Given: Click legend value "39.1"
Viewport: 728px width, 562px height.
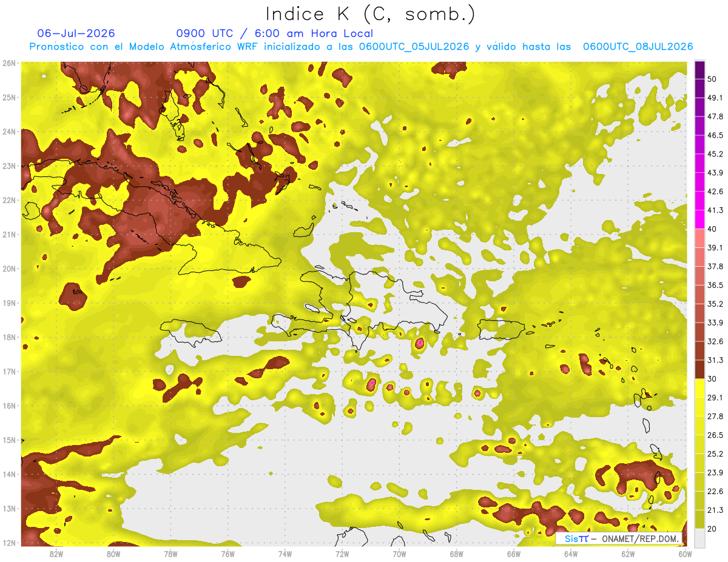Looking at the screenshot, I should pyautogui.click(x=715, y=248).
